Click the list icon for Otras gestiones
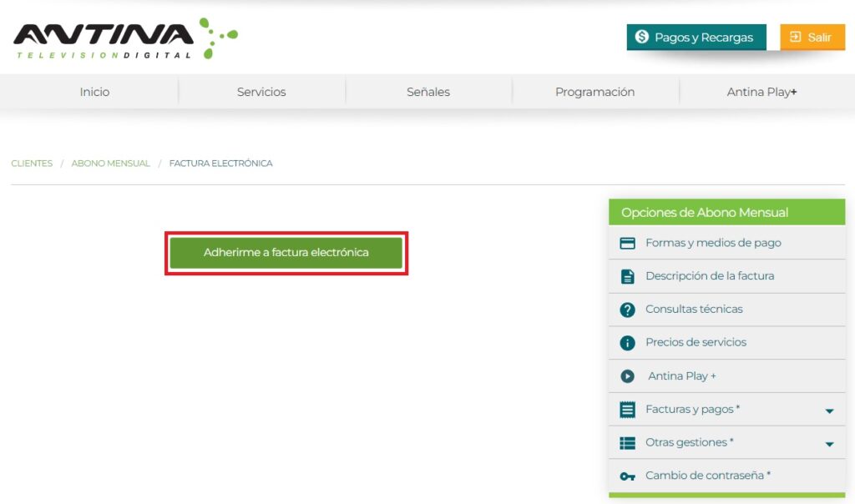Screen dimensions: 855x504 coord(628,443)
